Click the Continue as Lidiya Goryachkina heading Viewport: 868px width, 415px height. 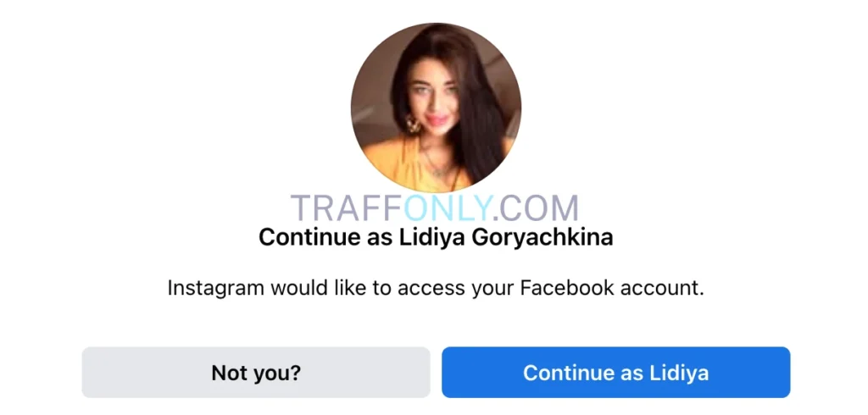436,237
